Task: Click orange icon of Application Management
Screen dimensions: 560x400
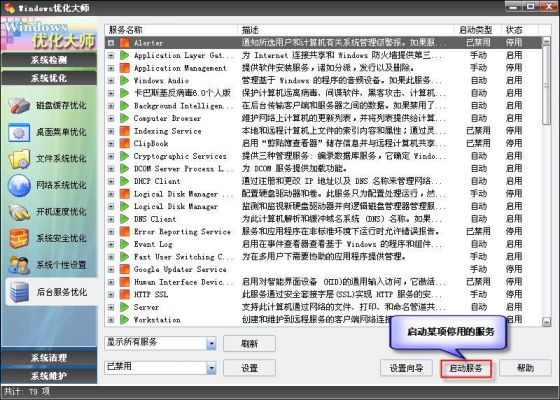Action: pos(125,68)
